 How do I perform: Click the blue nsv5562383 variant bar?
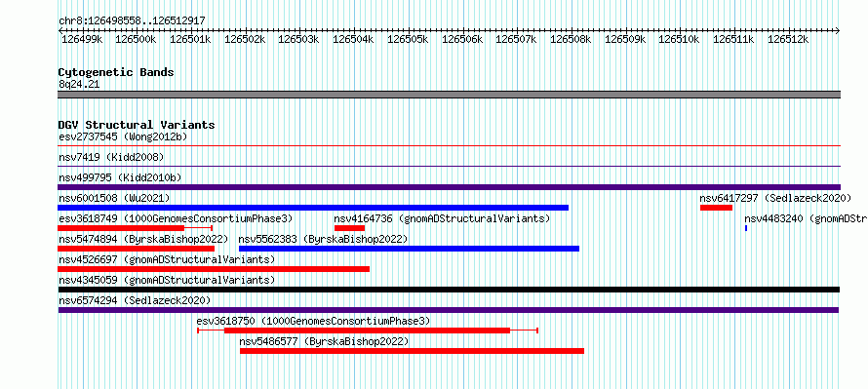409,249
